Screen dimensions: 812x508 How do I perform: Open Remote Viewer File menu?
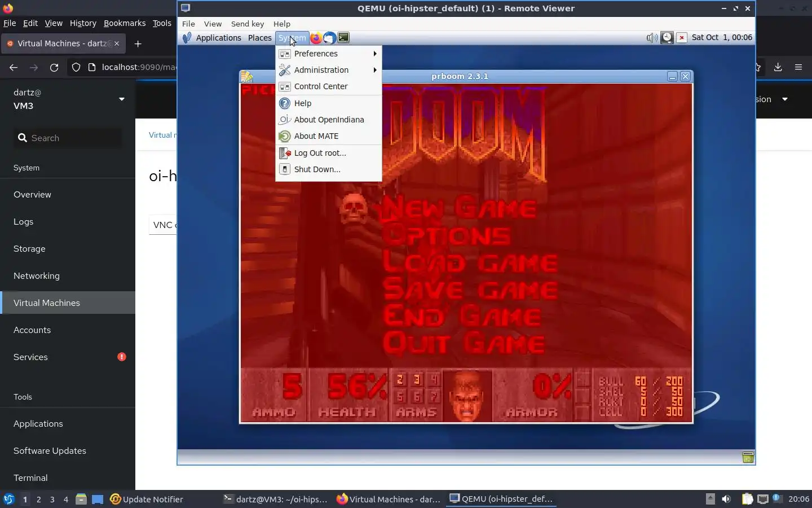(x=188, y=24)
